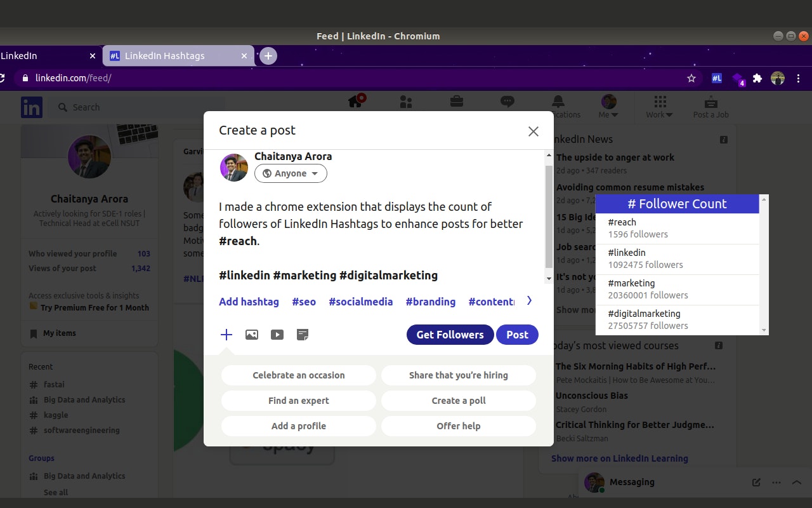The height and width of the screenshot is (508, 812).
Task: Open the Work apps grid dropdown
Action: 660,107
